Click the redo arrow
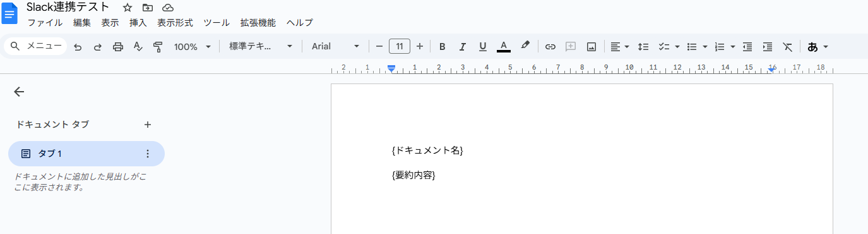This screenshot has height=234, width=868. click(98, 46)
